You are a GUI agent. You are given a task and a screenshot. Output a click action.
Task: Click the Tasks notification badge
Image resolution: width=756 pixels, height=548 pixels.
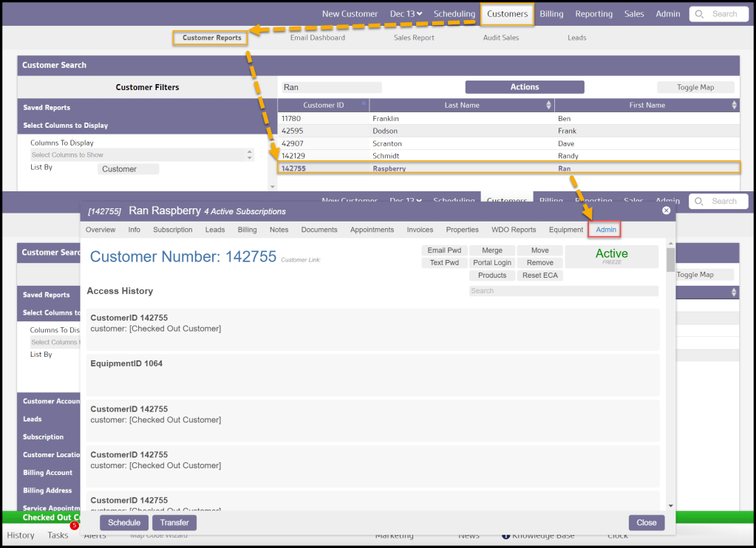74,526
